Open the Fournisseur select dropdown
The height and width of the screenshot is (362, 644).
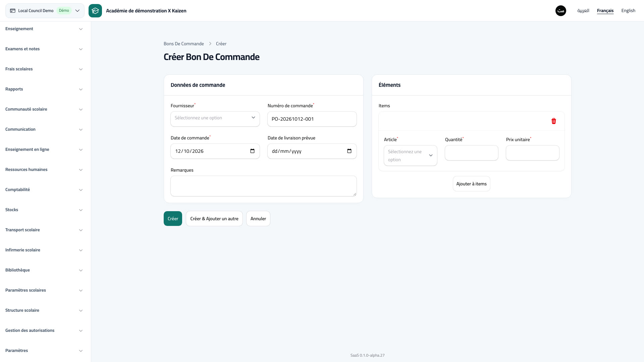click(215, 119)
